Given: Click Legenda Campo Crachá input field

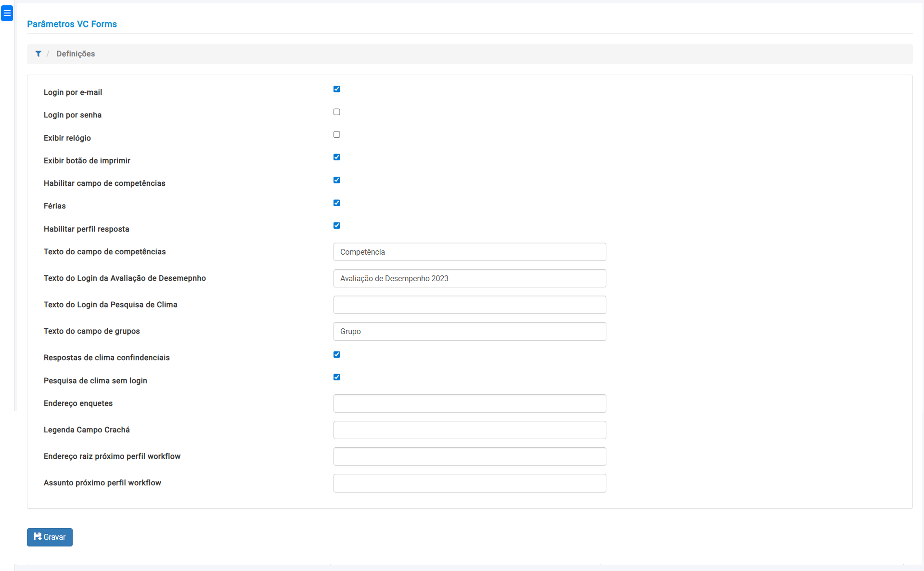Looking at the screenshot, I should tap(469, 430).
